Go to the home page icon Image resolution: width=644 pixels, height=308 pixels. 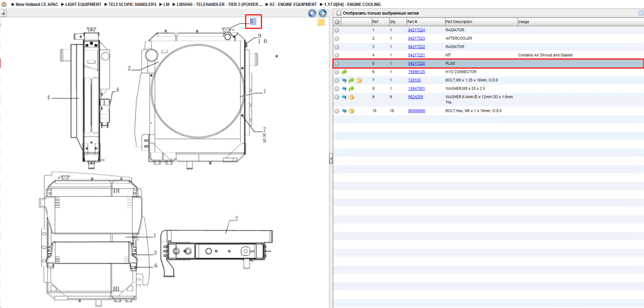[x=4, y=4]
